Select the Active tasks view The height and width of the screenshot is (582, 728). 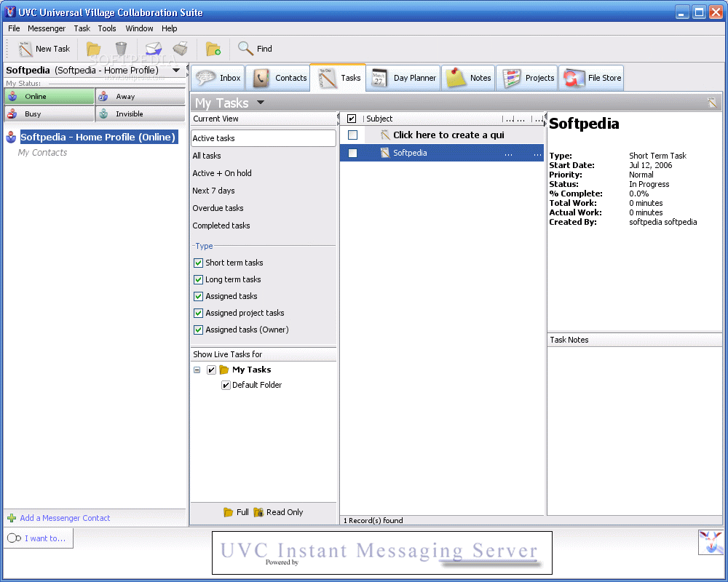[264, 138]
